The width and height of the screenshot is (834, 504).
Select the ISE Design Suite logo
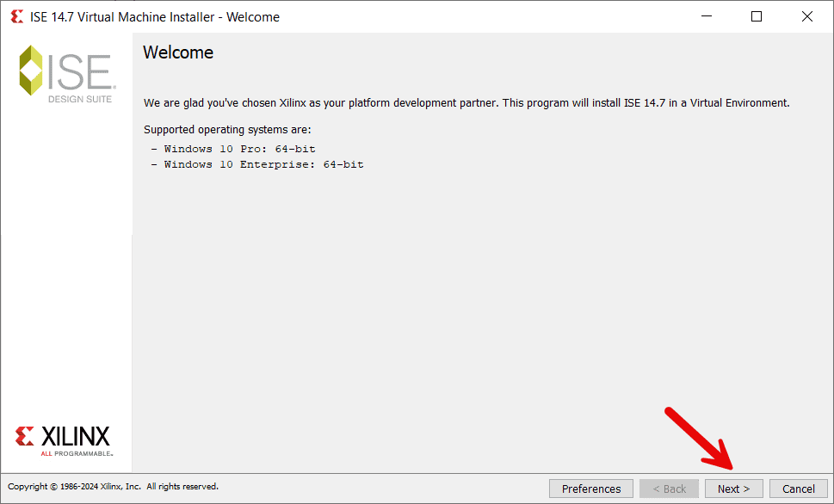[65, 73]
